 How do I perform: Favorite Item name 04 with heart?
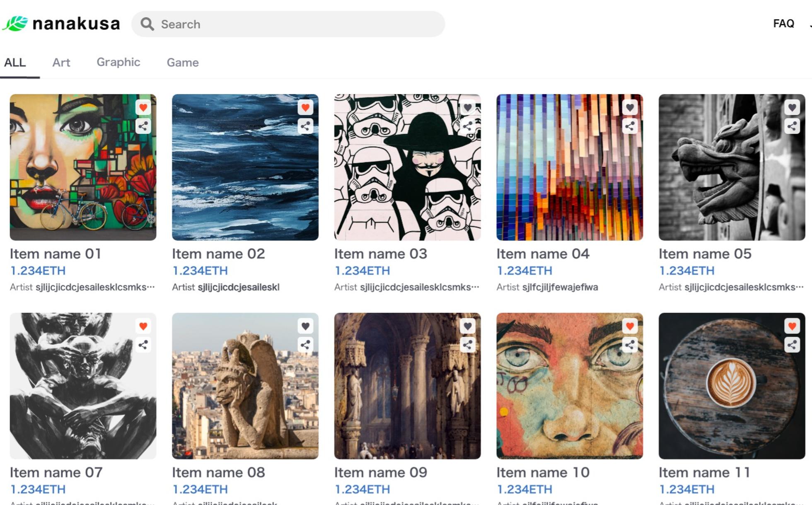tap(630, 108)
